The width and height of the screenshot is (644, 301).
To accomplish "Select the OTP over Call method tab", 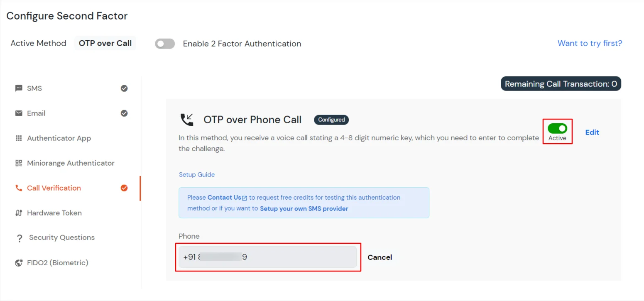I will [105, 43].
